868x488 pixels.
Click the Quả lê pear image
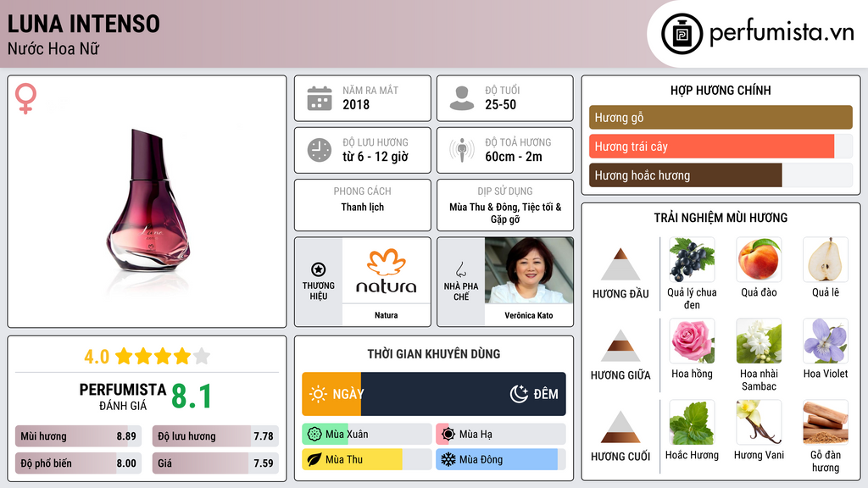(x=826, y=259)
